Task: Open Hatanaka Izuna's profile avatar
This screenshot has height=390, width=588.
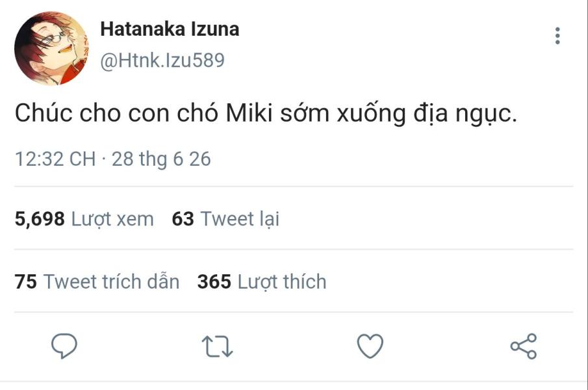Action: point(51,48)
